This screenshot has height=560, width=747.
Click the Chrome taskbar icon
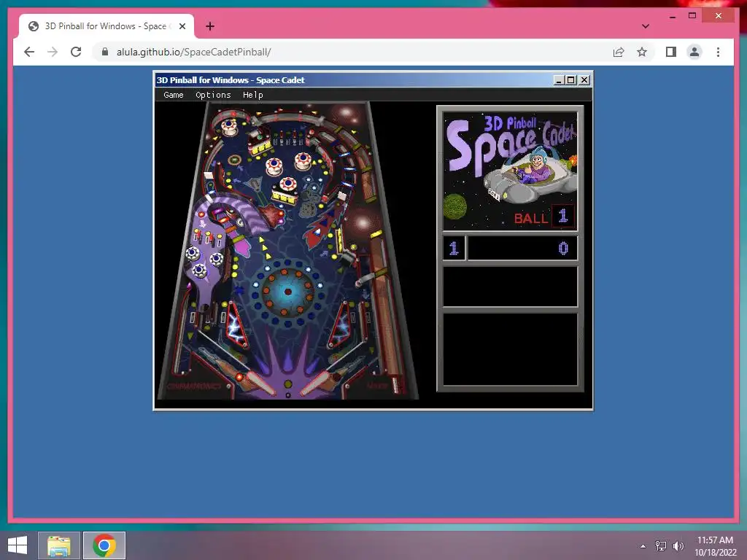104,545
